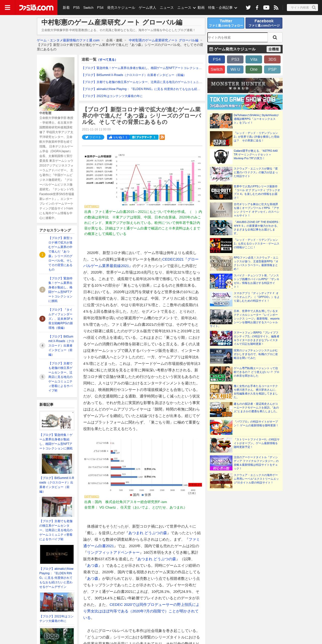Open Famitsu's Twitter icon in header
This screenshot has height=644, width=322.
pos(248,8)
